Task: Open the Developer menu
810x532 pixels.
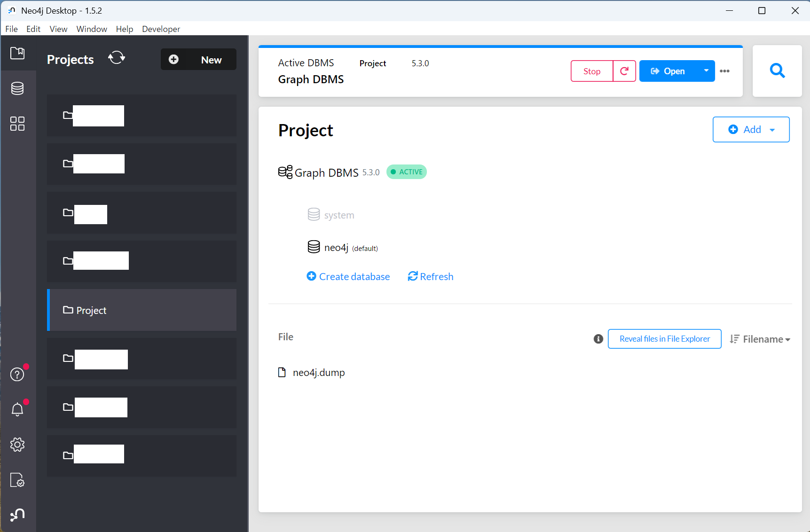Action: tap(161, 29)
